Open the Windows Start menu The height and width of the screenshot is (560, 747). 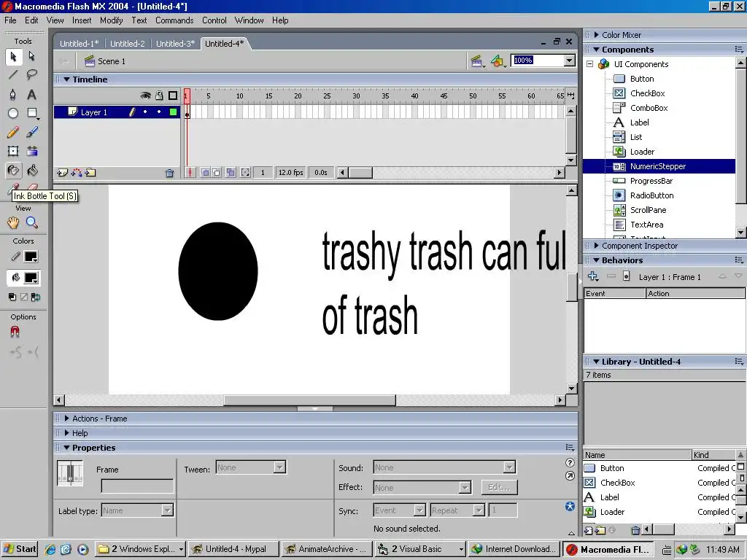pos(19,549)
